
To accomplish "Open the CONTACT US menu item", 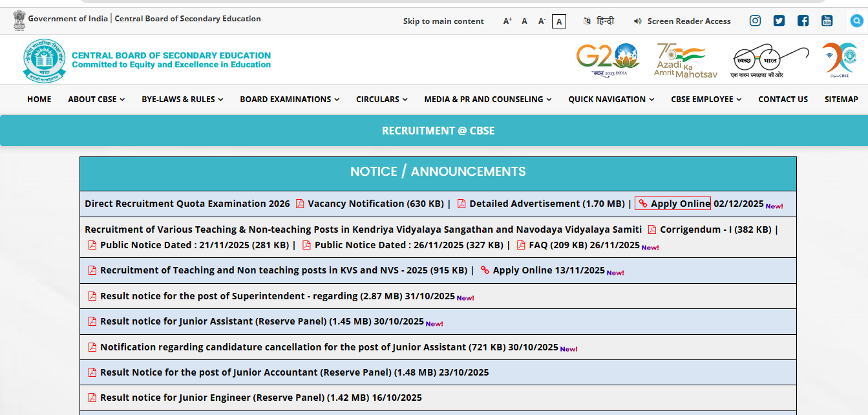I will [783, 99].
